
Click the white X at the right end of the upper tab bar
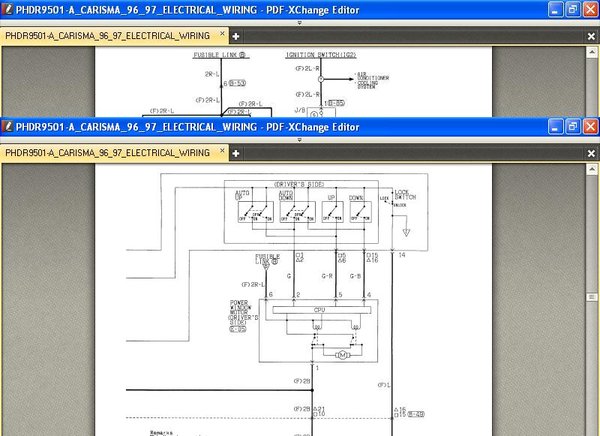pyautogui.click(x=591, y=36)
